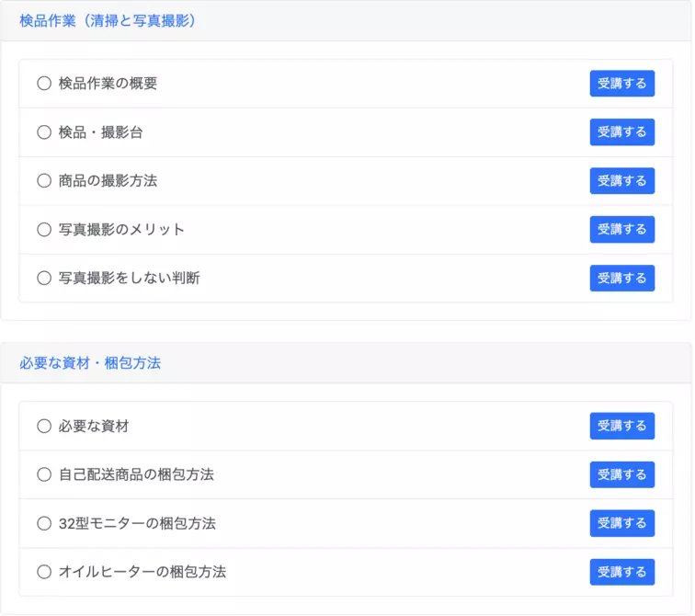Start 自己配送商品の梱包方法 with 受講する button
This screenshot has width=695, height=616.
tap(621, 475)
